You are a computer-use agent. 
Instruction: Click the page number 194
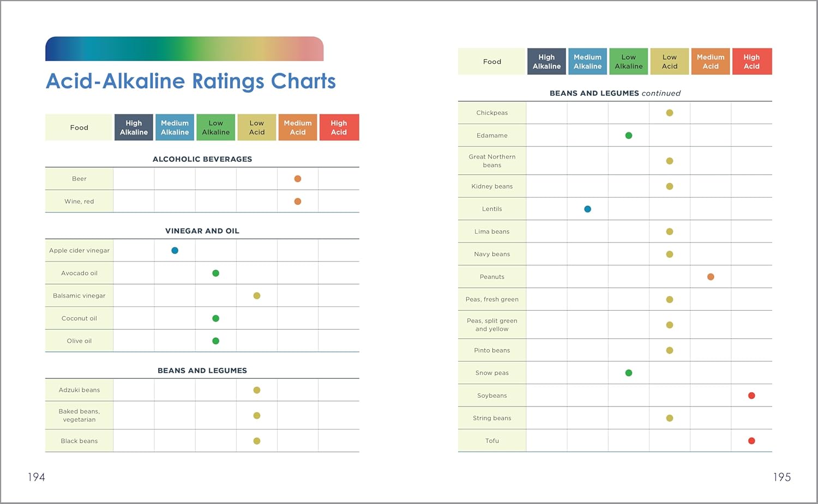tap(37, 477)
